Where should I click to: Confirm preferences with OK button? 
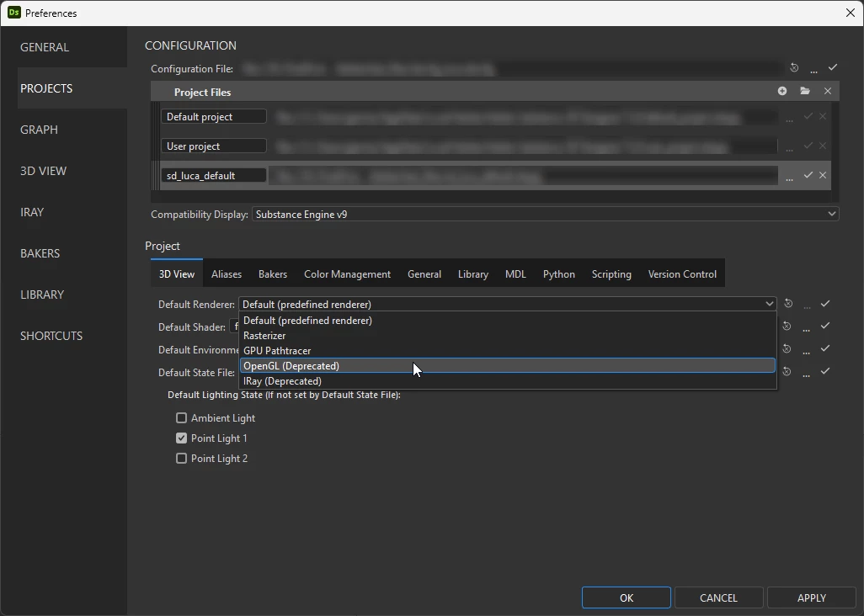point(627,597)
